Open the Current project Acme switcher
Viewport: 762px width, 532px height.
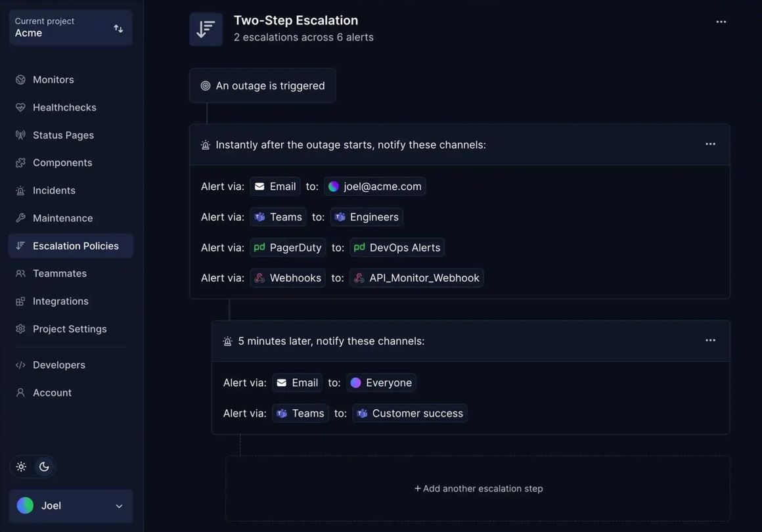[70, 28]
